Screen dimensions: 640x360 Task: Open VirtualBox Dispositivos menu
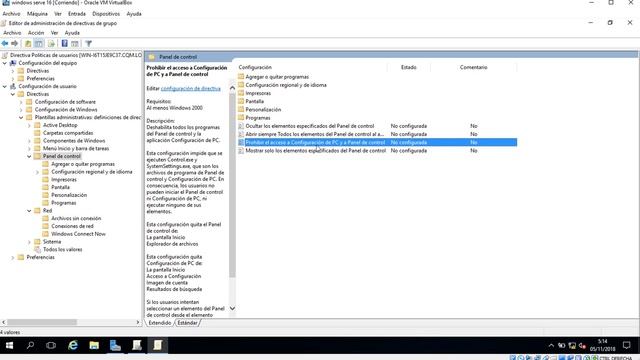tap(106, 13)
